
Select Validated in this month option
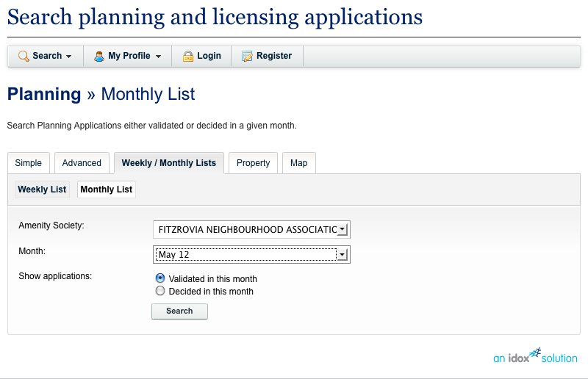coord(160,278)
